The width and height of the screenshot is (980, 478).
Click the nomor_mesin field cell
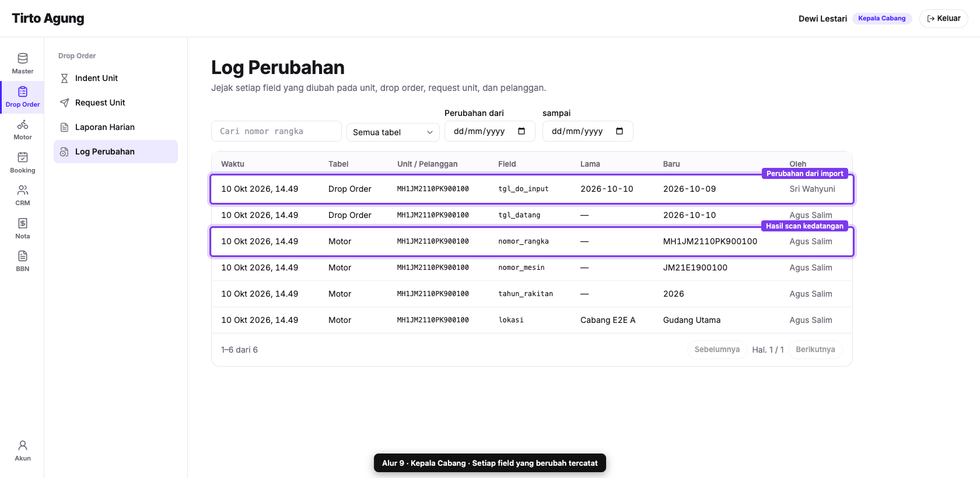click(x=521, y=268)
